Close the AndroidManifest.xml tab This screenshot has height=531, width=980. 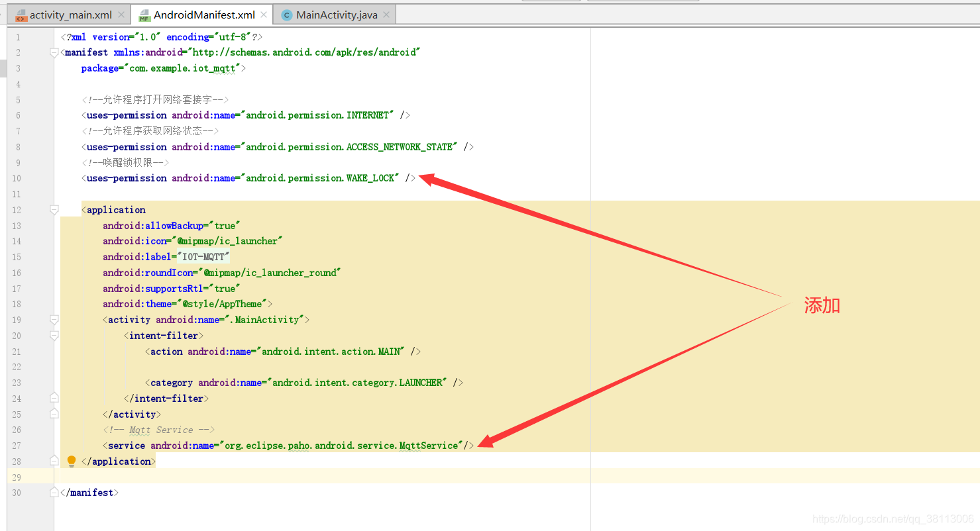[264, 15]
